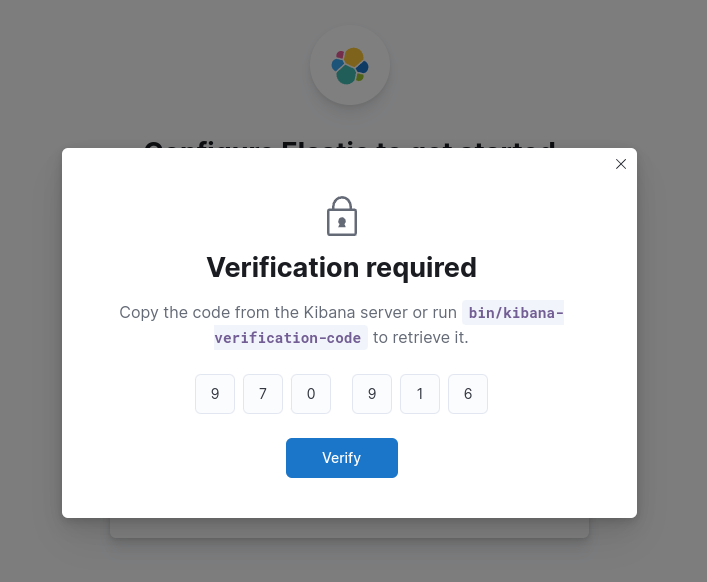This screenshot has width=707, height=582.
Task: Click the Elastic cluster logo
Action: (350, 66)
